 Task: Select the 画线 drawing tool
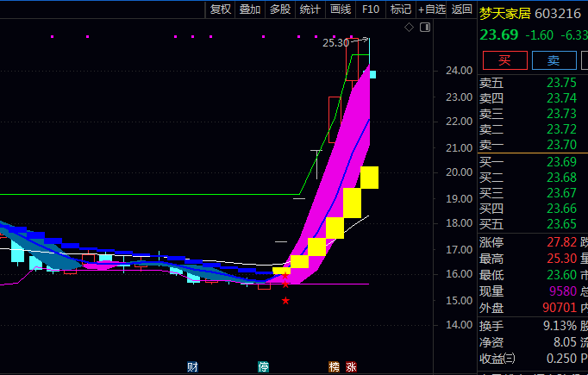pyautogui.click(x=340, y=9)
